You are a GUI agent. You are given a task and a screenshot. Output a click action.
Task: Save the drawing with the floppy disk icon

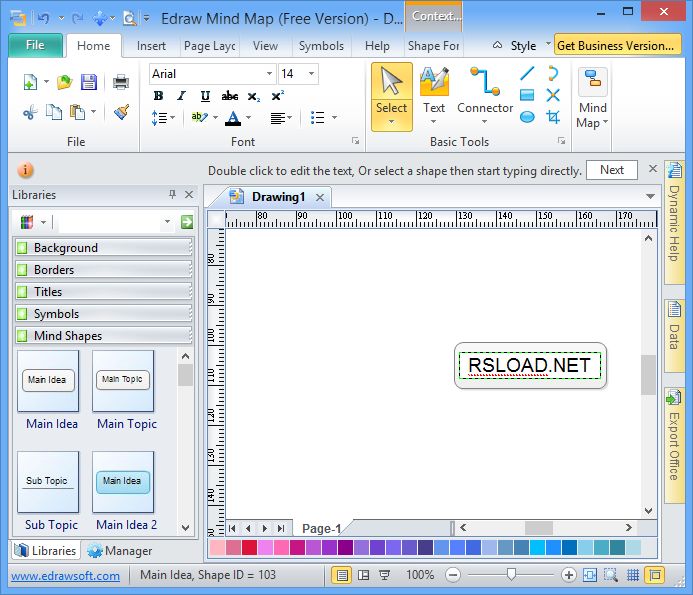89,82
